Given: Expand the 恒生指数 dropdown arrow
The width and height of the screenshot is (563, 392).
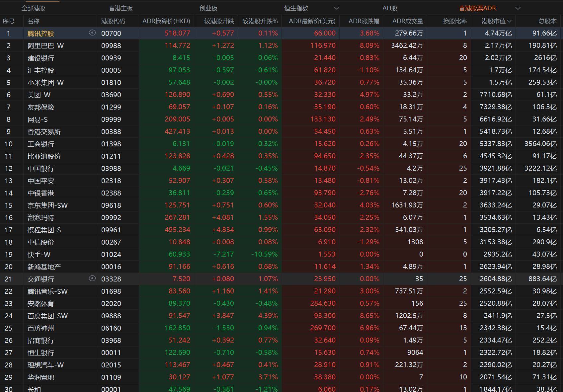Looking at the screenshot, I should click(x=336, y=8).
